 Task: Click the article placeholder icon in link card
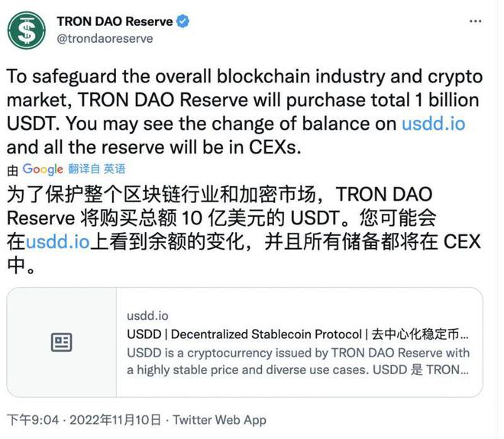click(61, 342)
